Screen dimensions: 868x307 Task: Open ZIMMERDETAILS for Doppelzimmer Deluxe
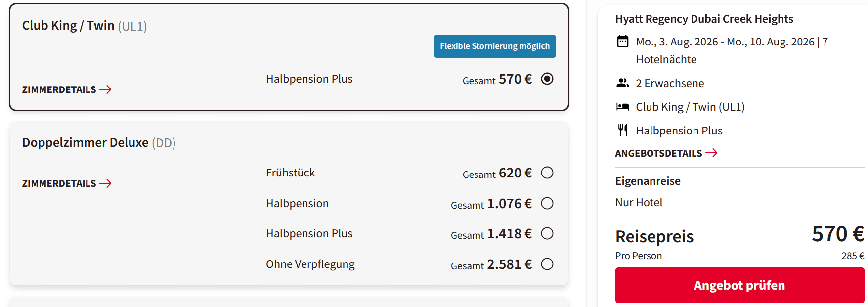pyautogui.click(x=59, y=183)
